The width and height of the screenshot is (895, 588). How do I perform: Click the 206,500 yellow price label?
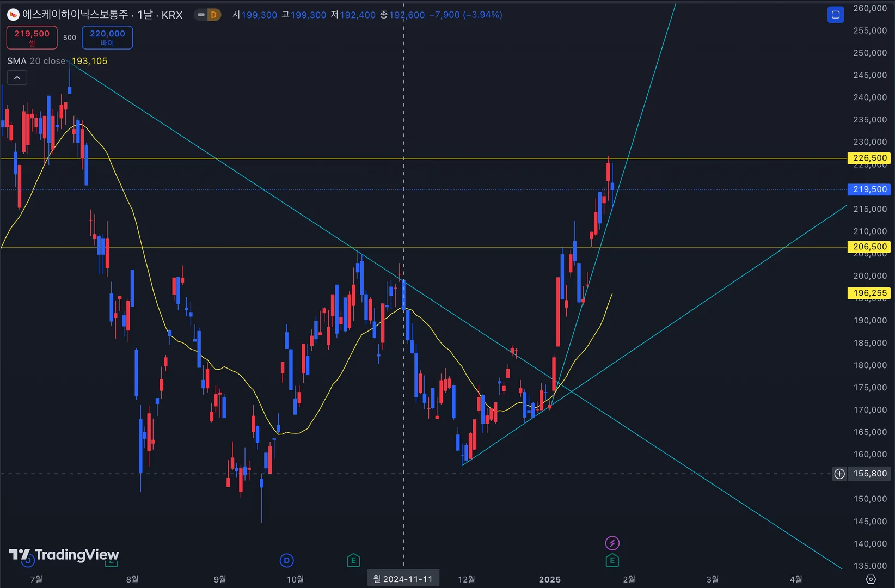pos(869,247)
